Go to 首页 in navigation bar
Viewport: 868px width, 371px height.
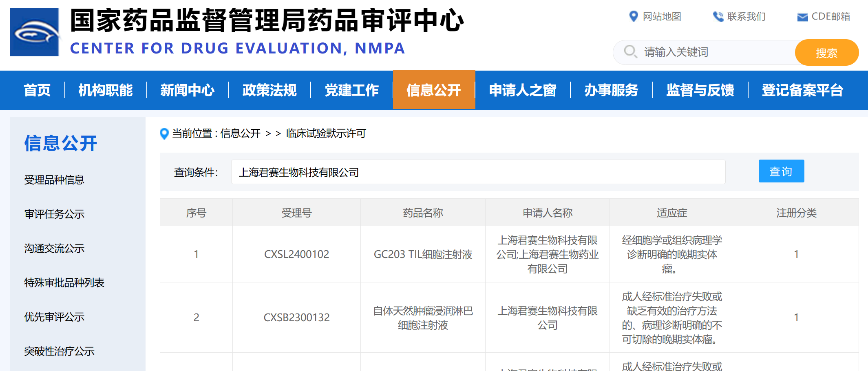(37, 90)
